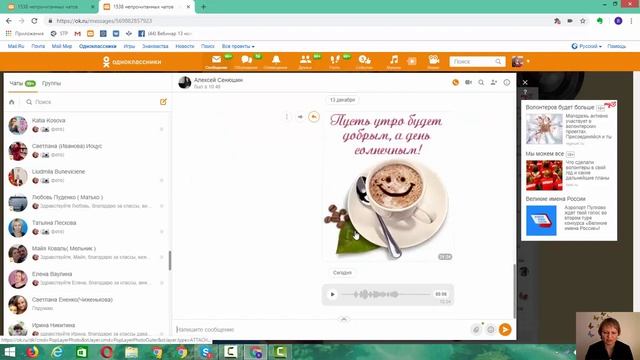This screenshot has height=360, width=640.
Task: Open the Windows Start menu
Action: coord(9,352)
